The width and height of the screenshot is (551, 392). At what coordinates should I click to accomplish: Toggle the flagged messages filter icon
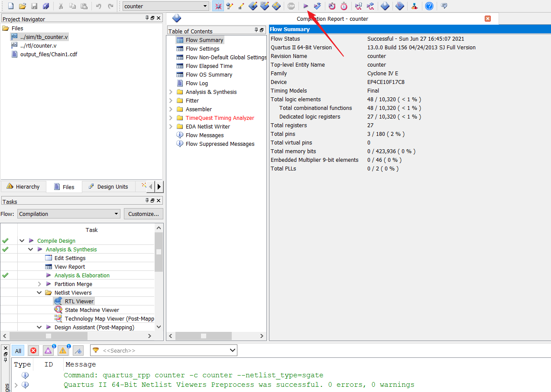point(78,350)
